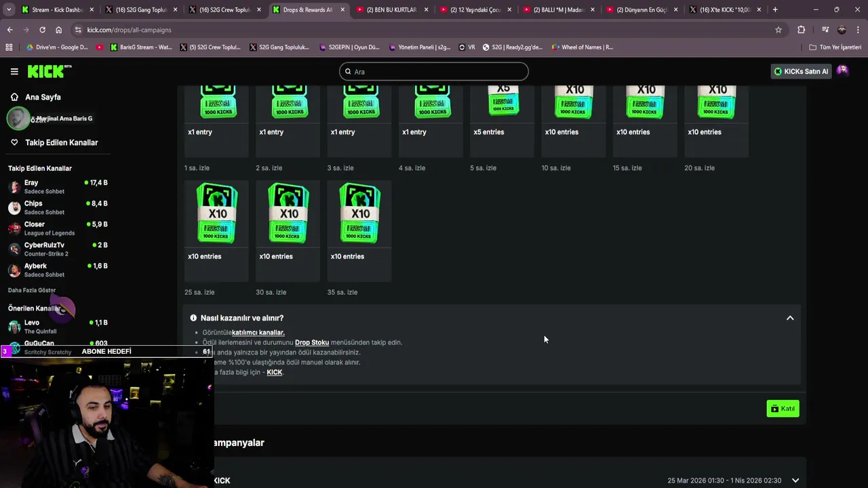Select the 15 sa. izle x10 entries reward
This screenshot has width=868, height=488.
645,121
